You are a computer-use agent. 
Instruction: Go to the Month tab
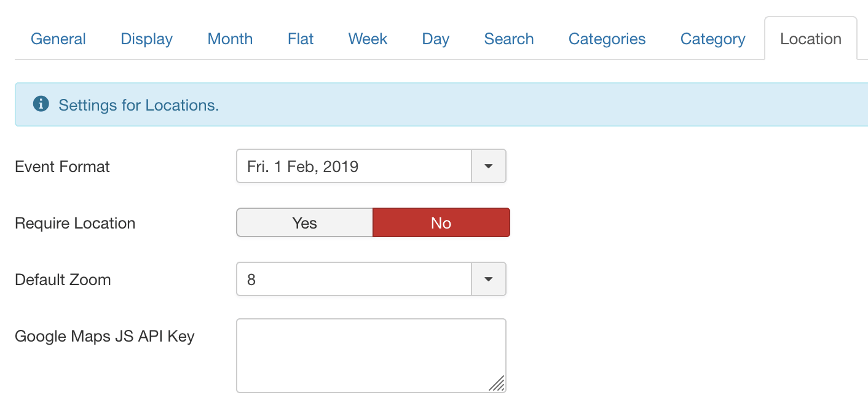click(x=230, y=39)
